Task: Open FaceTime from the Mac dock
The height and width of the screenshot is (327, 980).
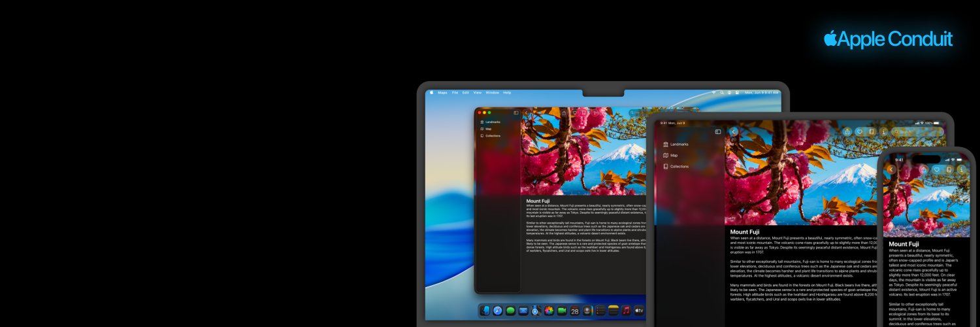Action: tap(562, 311)
